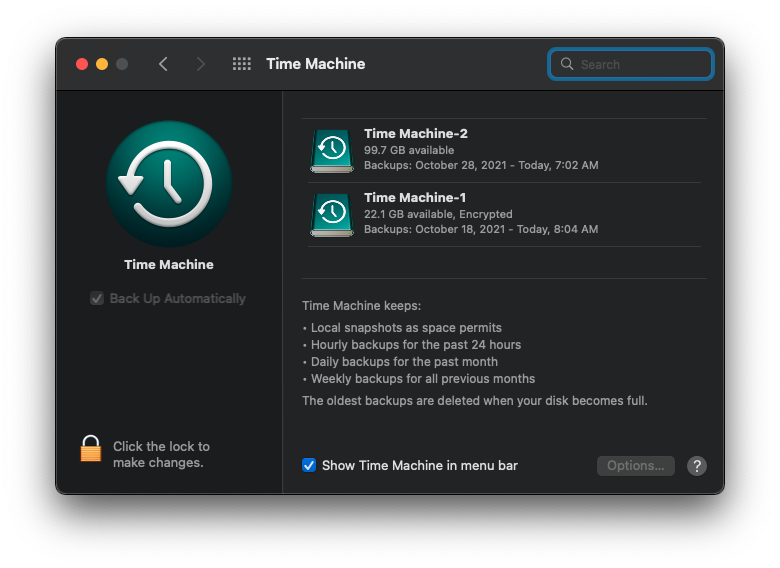Click the magnifying glass in search field
This screenshot has height=568, width=780.
pyautogui.click(x=567, y=64)
